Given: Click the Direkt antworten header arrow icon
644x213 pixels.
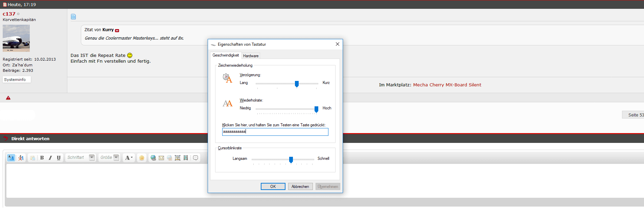Looking at the screenshot, I should [x=5, y=138].
